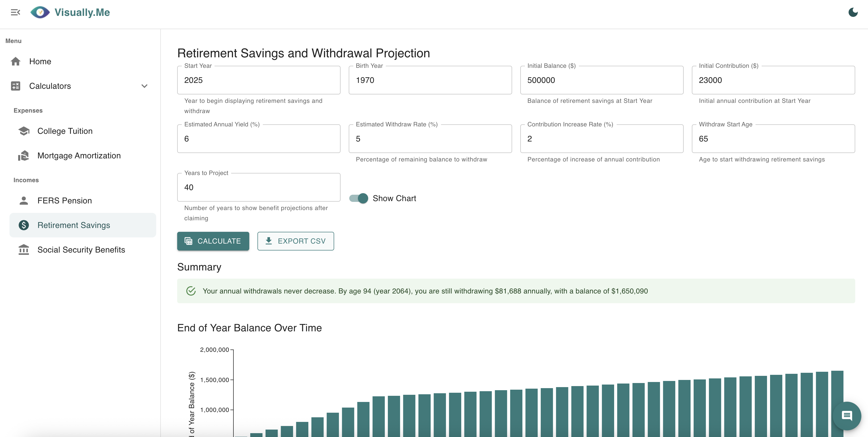Click the Calculators menu entry
This screenshot has height=437, width=868.
click(x=50, y=86)
